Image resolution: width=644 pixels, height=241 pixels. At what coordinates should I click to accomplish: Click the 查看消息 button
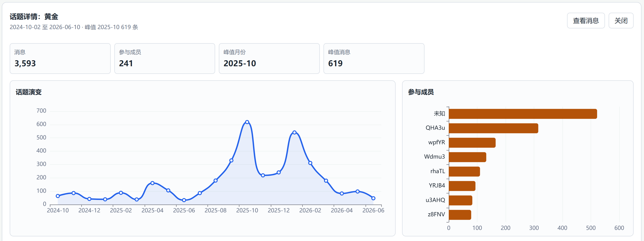point(586,21)
